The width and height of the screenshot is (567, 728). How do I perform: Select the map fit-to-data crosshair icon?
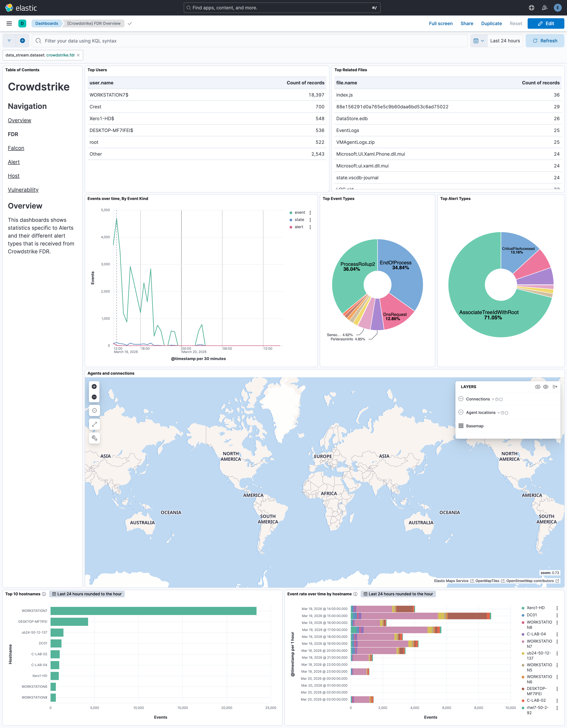pos(94,410)
